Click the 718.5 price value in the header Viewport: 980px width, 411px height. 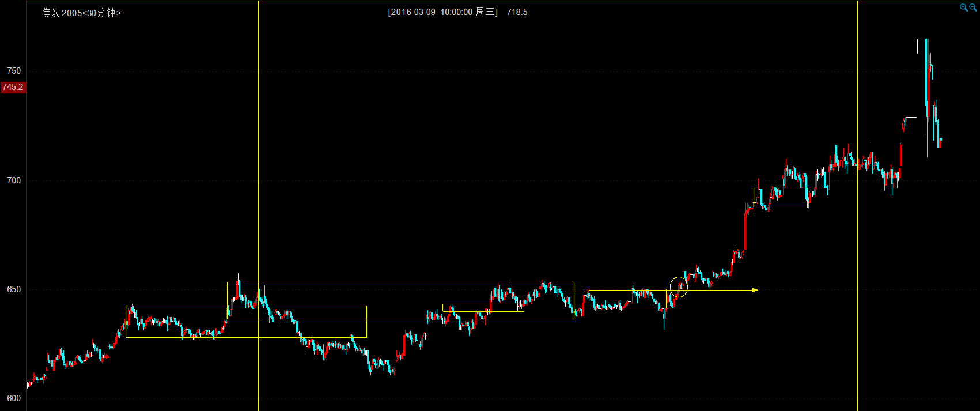tap(517, 12)
